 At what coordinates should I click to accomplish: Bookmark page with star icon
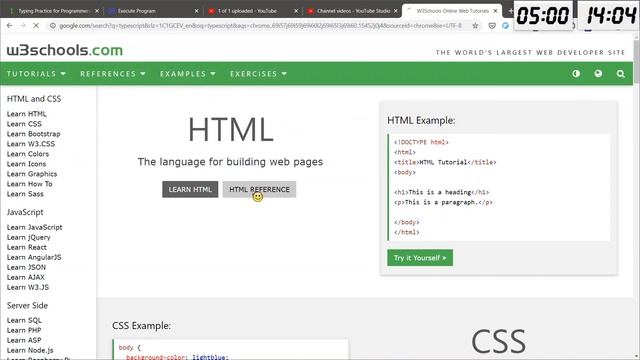click(x=476, y=25)
